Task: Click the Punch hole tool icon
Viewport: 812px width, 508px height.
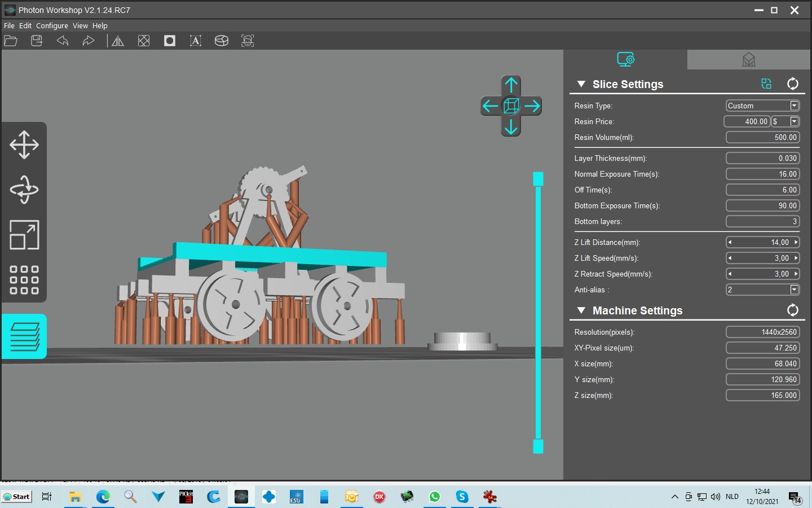Action: [170, 41]
